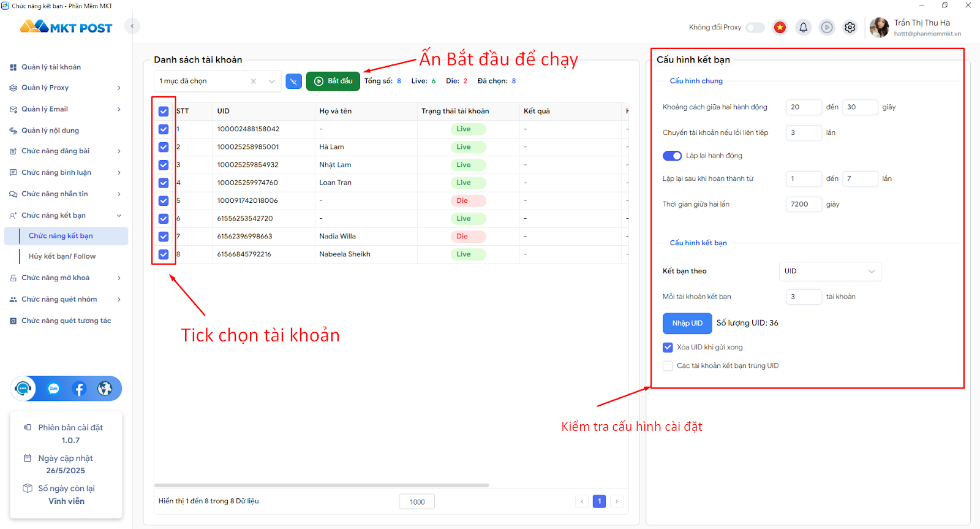The height and width of the screenshot is (529, 980).
Task: Edit the minimum delay field showing 20
Action: tap(804, 107)
